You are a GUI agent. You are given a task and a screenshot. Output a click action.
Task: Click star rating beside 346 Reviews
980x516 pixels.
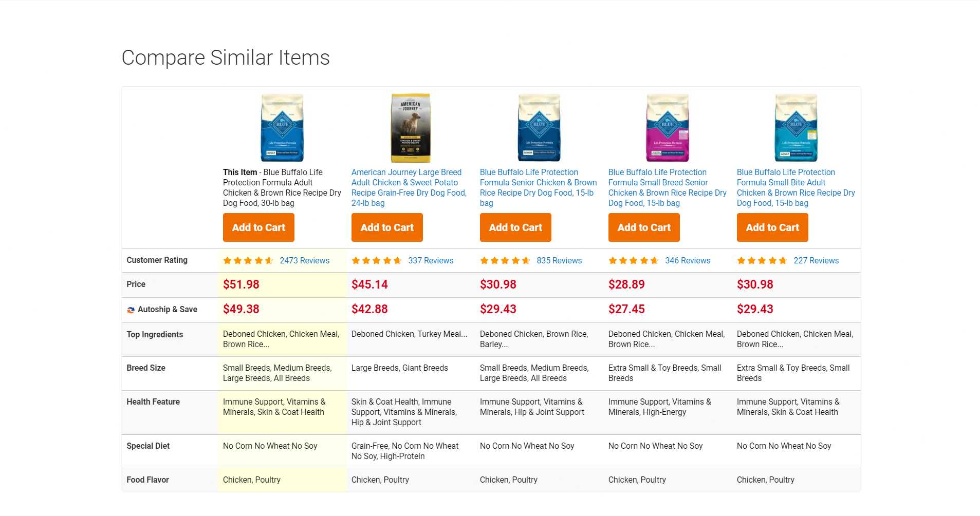click(x=633, y=261)
